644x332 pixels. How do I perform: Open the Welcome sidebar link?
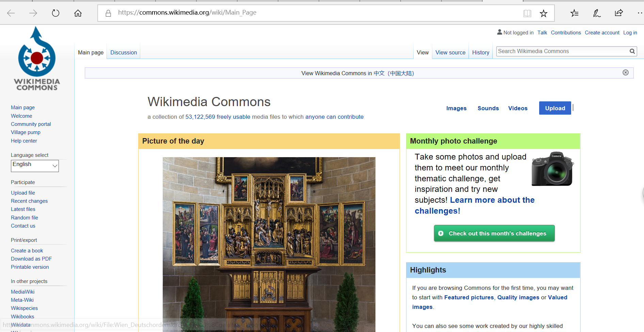[x=21, y=116]
